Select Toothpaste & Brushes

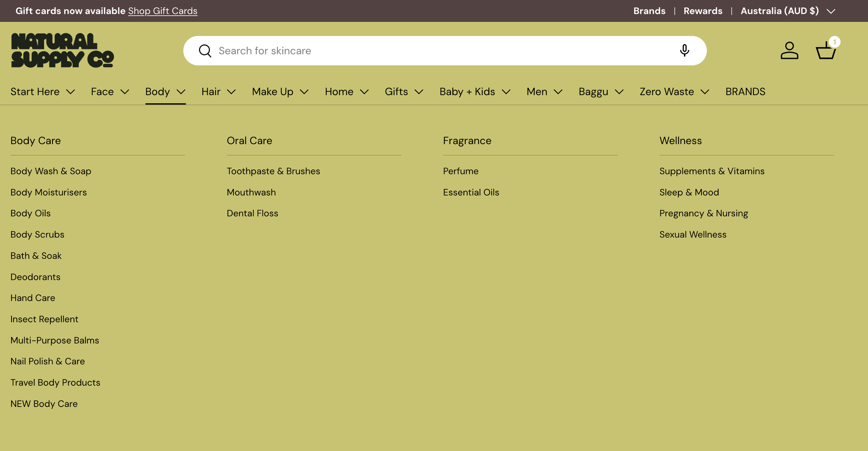pos(273,171)
